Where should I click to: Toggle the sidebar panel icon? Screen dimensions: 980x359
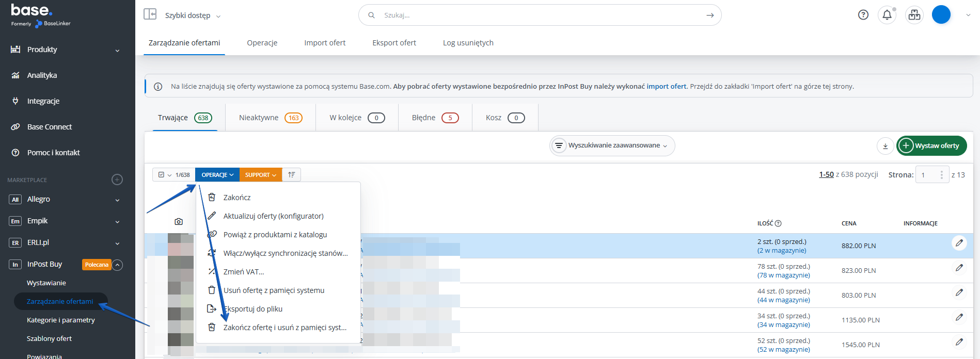[x=150, y=14]
